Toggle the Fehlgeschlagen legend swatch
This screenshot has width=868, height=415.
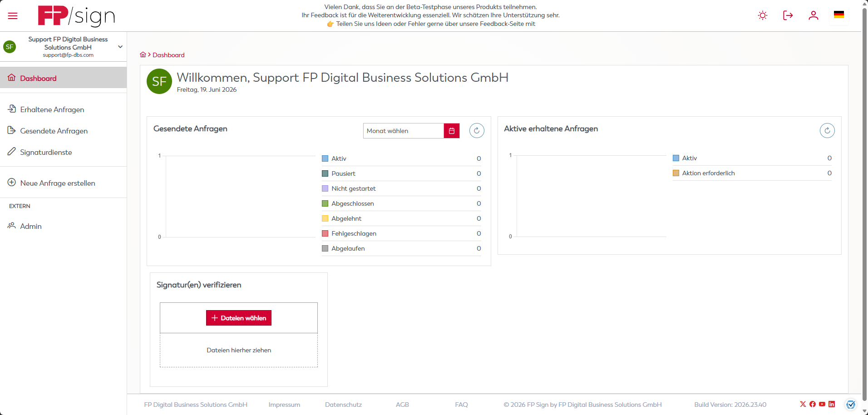[325, 233]
